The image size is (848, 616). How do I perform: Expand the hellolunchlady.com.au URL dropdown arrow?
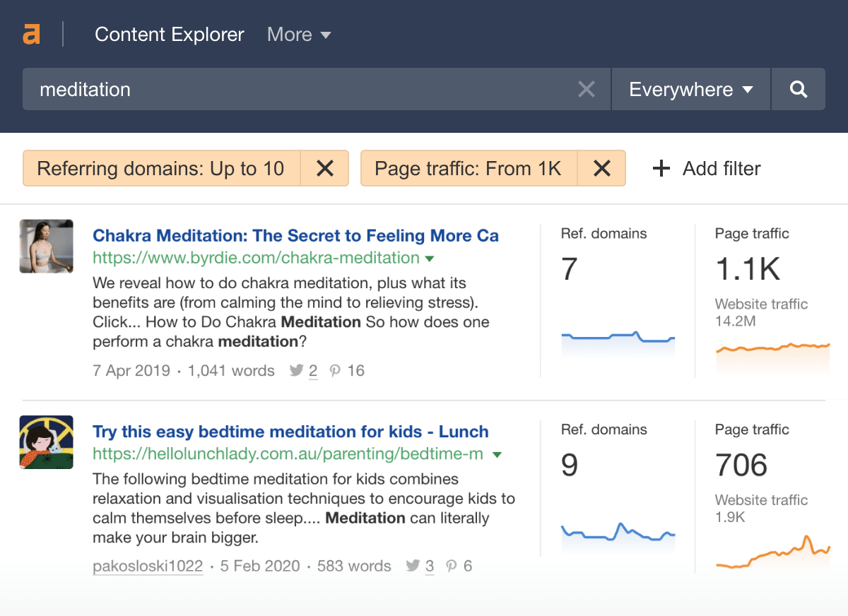coord(497,454)
